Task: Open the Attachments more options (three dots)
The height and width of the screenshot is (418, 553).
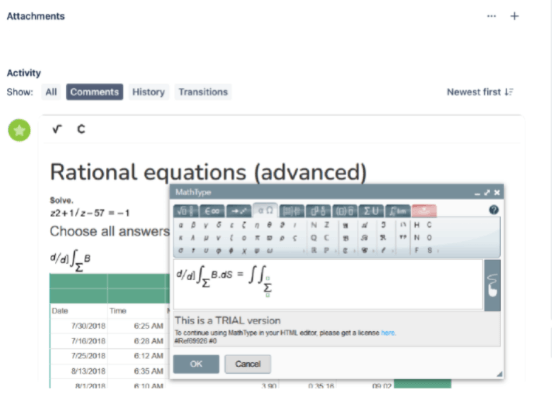Action: click(x=491, y=16)
